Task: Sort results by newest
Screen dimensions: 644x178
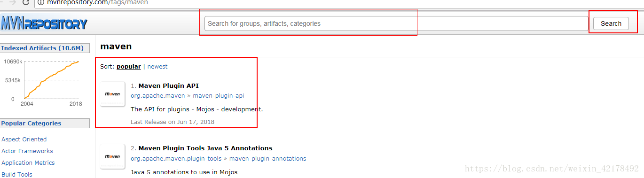Action: tap(157, 67)
